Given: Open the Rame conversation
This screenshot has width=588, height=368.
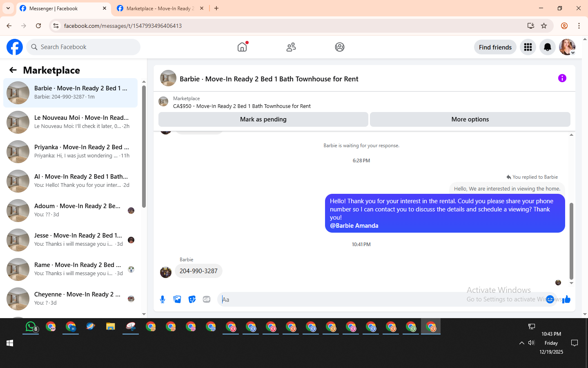Looking at the screenshot, I should pyautogui.click(x=70, y=269).
